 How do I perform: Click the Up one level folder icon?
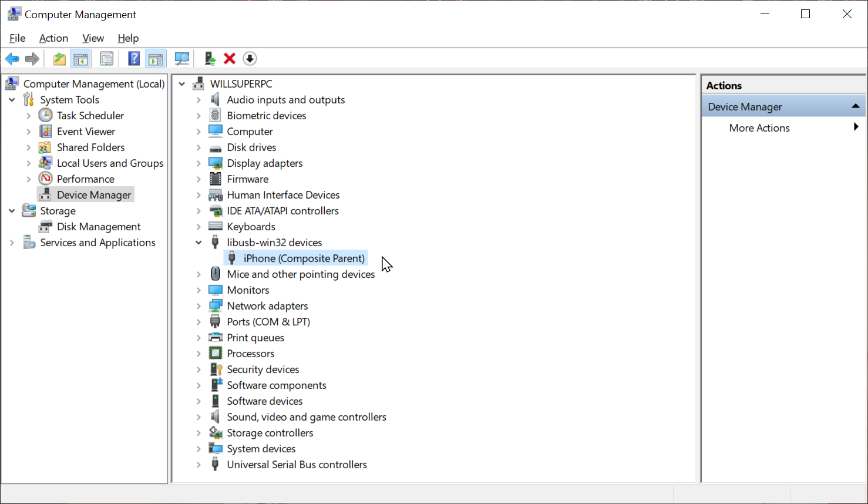click(59, 59)
